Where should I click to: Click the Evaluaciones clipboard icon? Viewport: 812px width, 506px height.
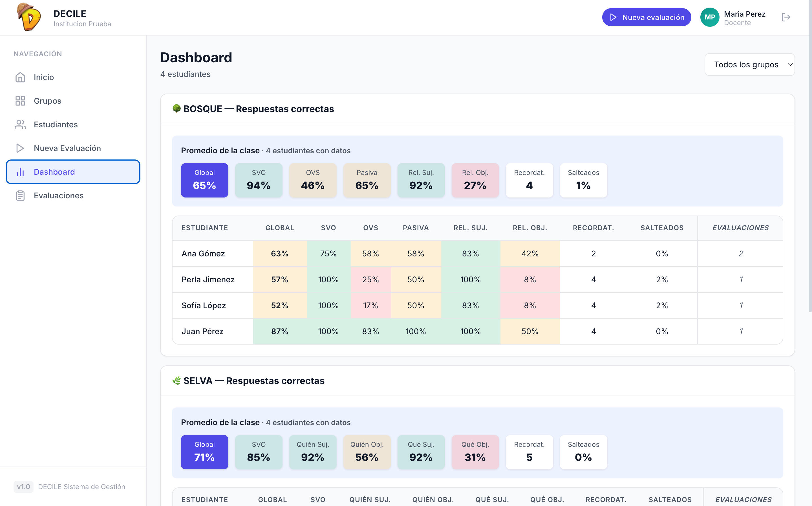pos(20,196)
